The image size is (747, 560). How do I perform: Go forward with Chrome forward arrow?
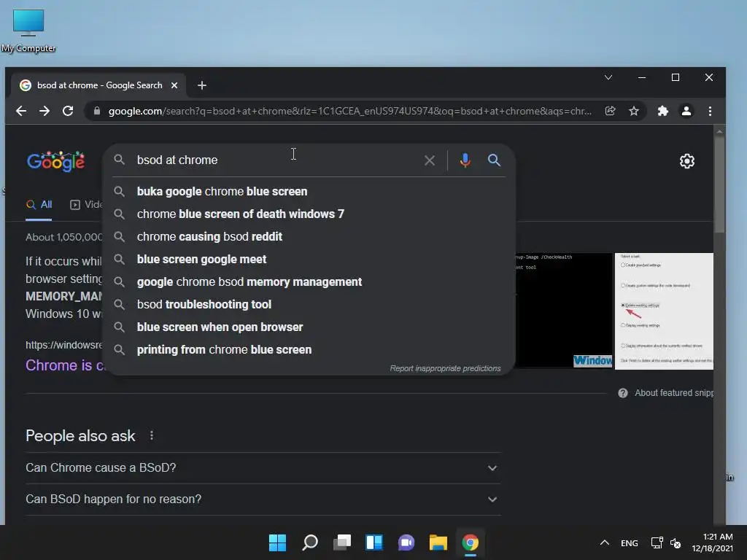pyautogui.click(x=44, y=111)
